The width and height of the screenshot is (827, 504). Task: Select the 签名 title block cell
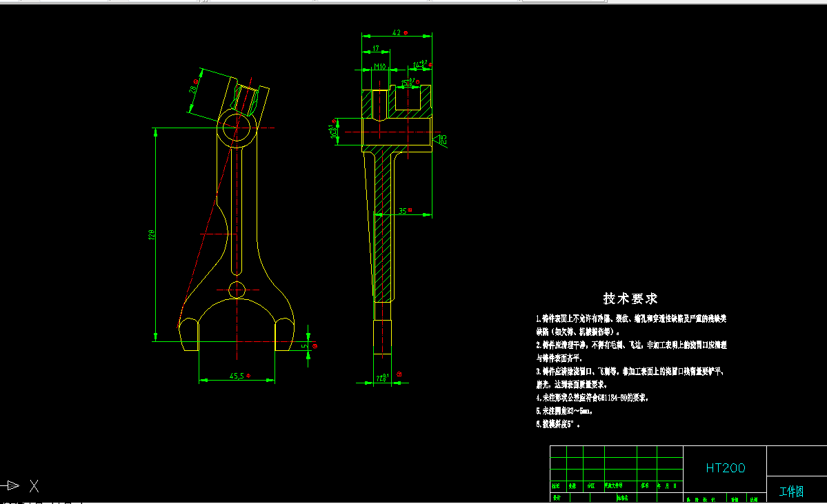click(644, 485)
